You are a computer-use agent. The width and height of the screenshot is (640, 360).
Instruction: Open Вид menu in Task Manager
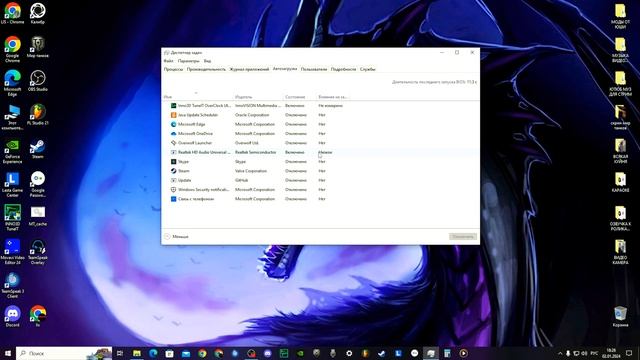point(207,61)
